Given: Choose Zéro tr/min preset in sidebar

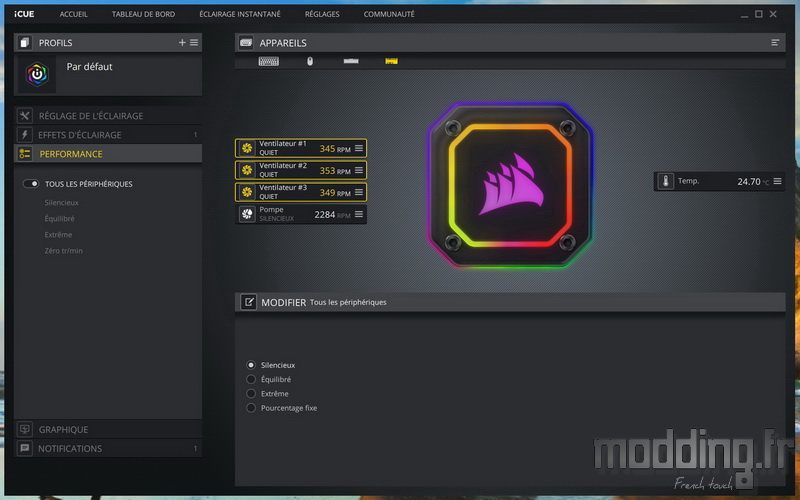Looking at the screenshot, I should [63, 251].
